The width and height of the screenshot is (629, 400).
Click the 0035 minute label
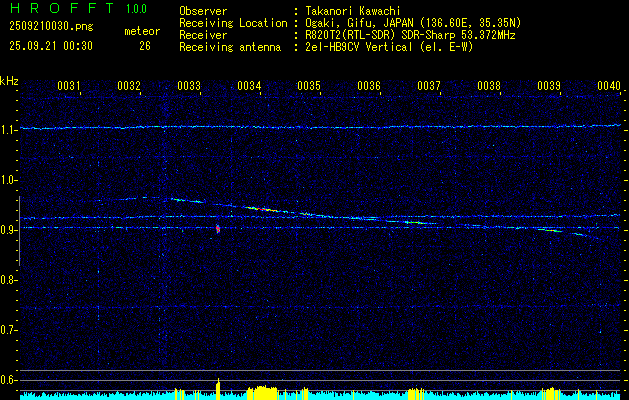pyautogui.click(x=309, y=87)
